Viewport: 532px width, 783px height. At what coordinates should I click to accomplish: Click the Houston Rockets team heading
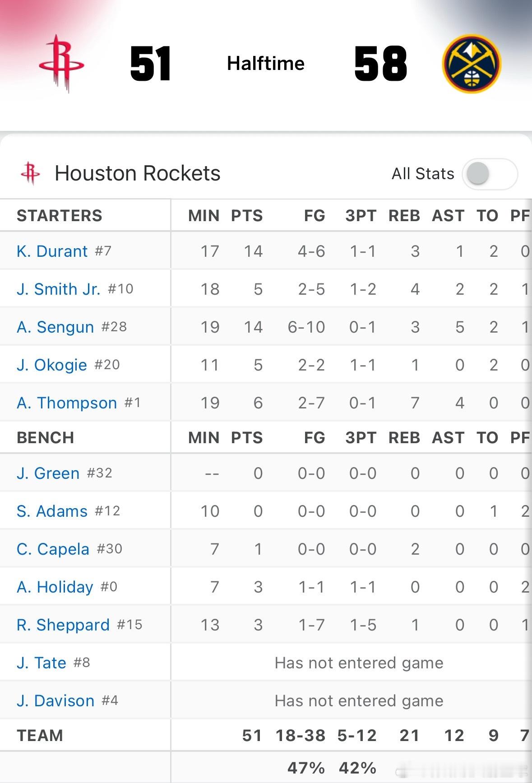[x=138, y=173]
